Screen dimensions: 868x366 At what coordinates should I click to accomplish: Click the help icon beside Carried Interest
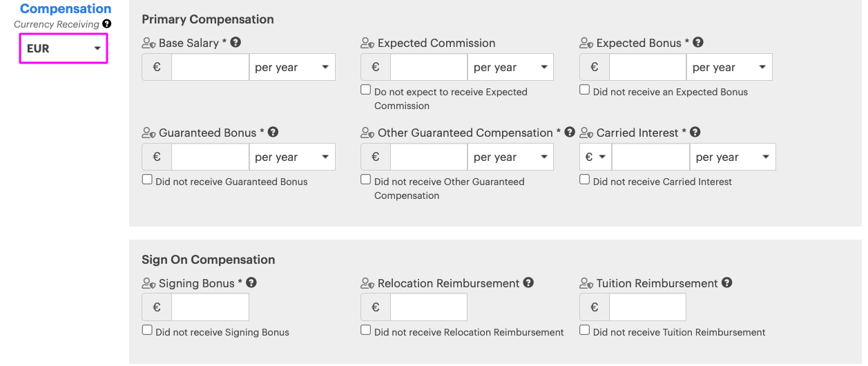695,132
